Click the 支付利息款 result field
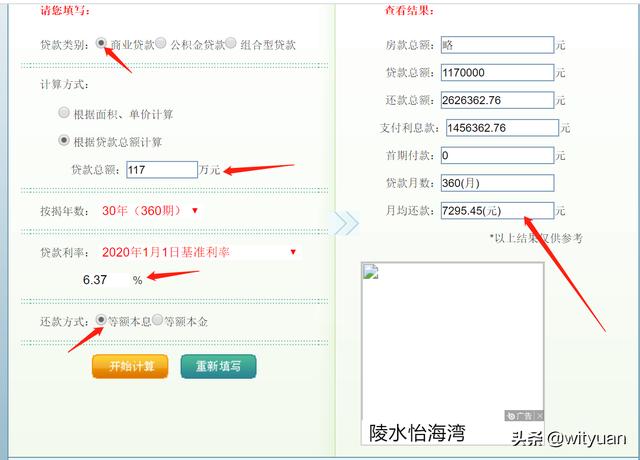This screenshot has width=640, height=460. [x=497, y=128]
